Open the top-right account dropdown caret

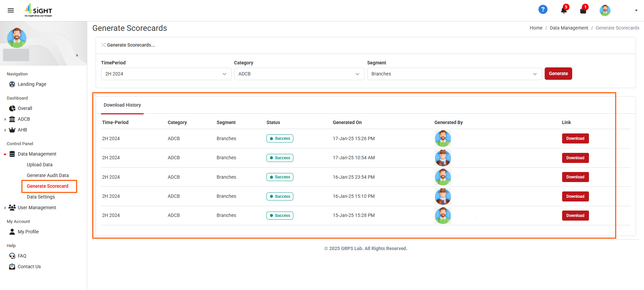click(636, 10)
